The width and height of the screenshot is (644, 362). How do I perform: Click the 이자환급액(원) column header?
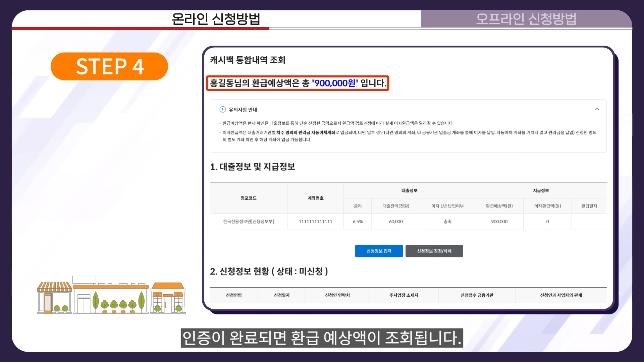(x=547, y=206)
